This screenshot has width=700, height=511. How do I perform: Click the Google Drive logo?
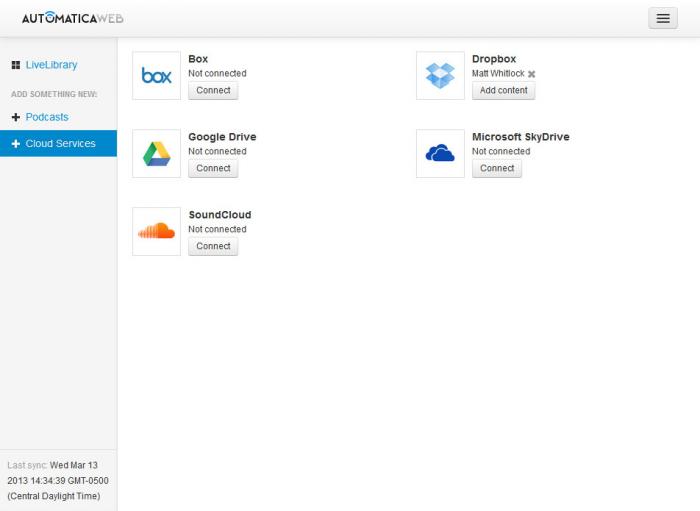pyautogui.click(x=156, y=154)
